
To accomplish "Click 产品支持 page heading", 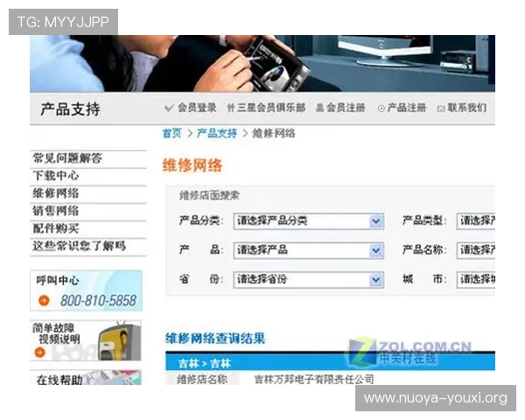I will coord(70,109).
